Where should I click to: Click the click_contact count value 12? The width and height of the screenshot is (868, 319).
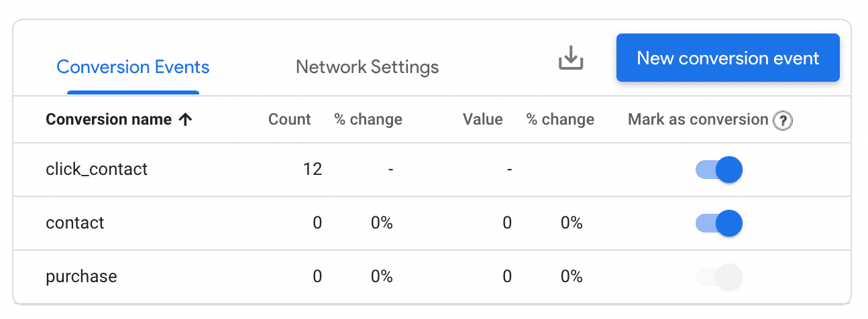tap(313, 170)
